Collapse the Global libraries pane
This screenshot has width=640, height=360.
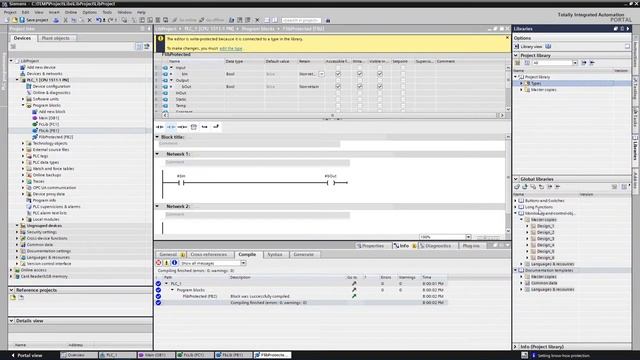(x=516, y=179)
